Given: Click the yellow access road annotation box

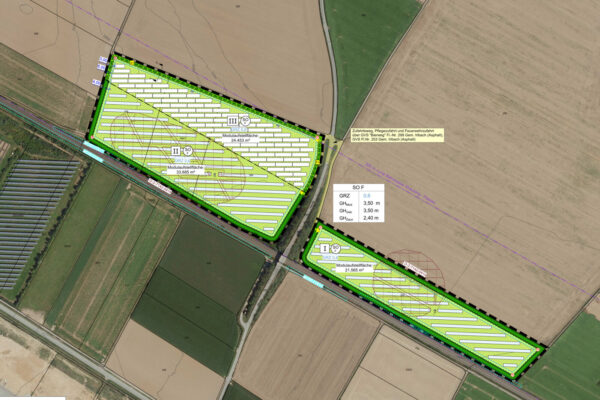Looking at the screenshot, I should click(x=397, y=135).
